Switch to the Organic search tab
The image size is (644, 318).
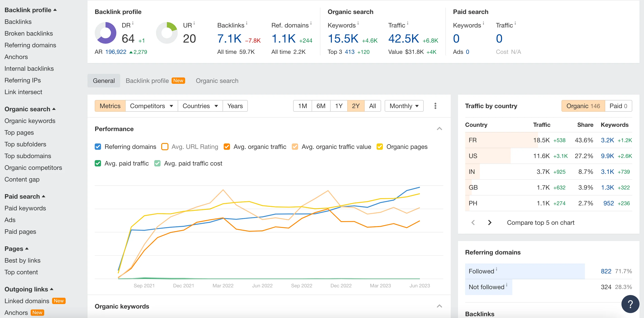point(217,81)
